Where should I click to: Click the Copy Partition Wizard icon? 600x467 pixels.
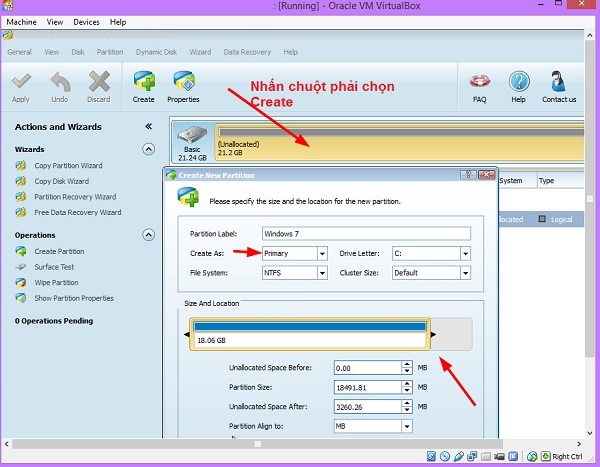21,165
